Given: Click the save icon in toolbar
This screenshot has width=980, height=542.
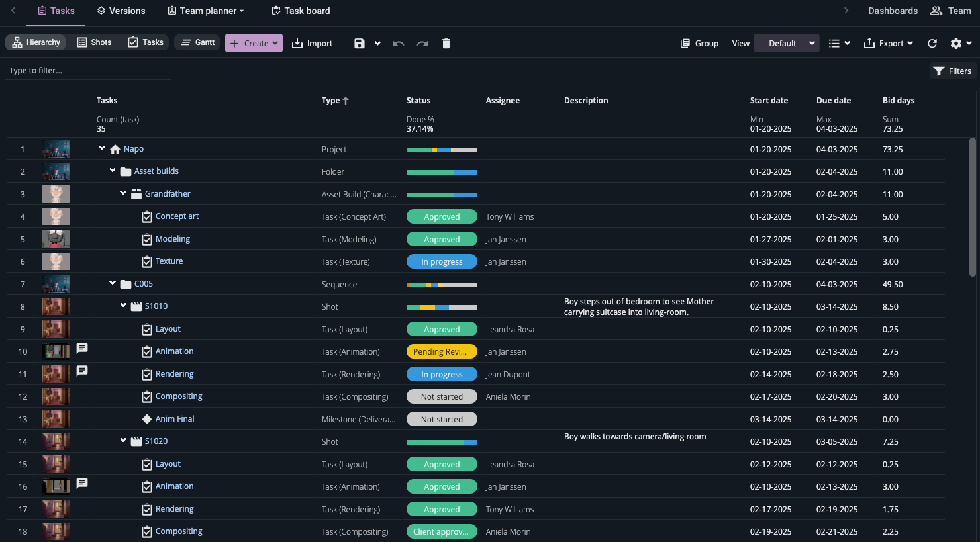Looking at the screenshot, I should pyautogui.click(x=359, y=44).
